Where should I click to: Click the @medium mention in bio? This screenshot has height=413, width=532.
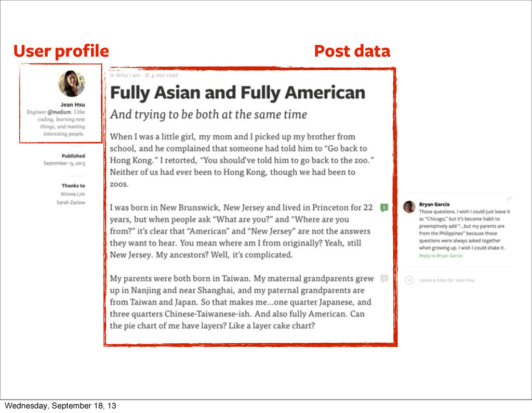pos(59,112)
